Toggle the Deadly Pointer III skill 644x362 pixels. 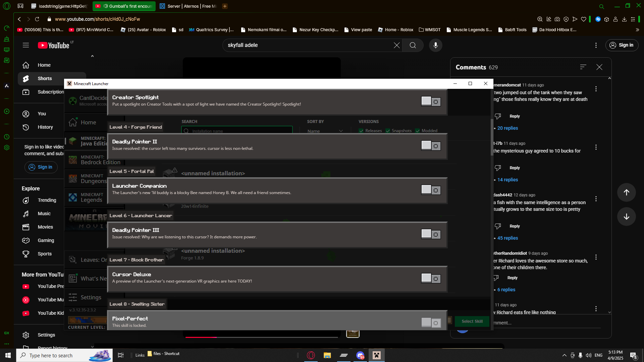431,234
